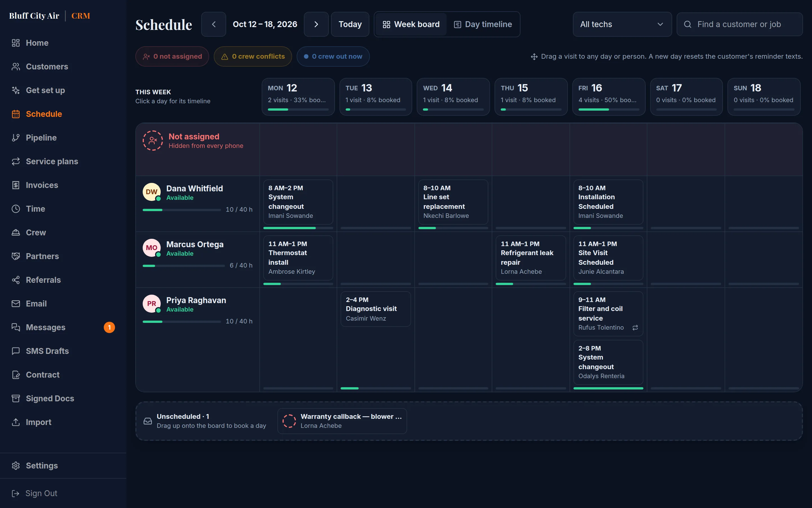Open the FRI 16 day card
Image resolution: width=812 pixels, height=508 pixels.
tap(609, 97)
